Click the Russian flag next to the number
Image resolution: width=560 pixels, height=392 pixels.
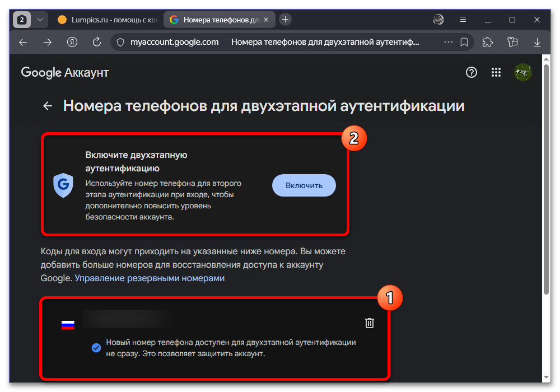(68, 325)
